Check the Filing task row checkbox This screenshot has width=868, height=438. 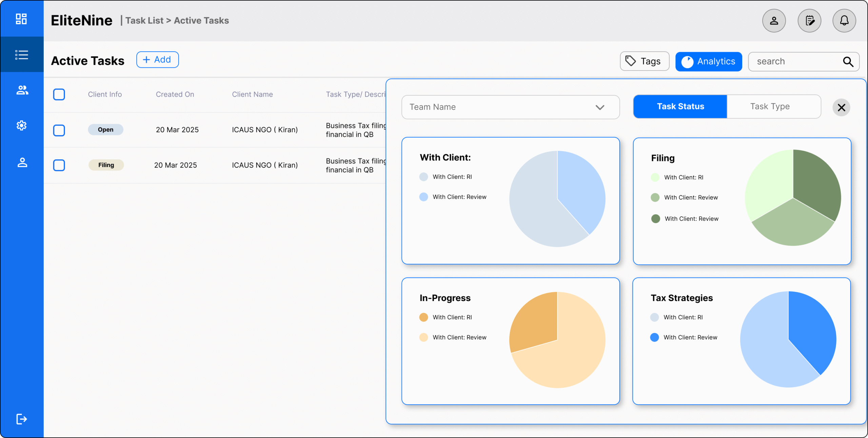59,165
